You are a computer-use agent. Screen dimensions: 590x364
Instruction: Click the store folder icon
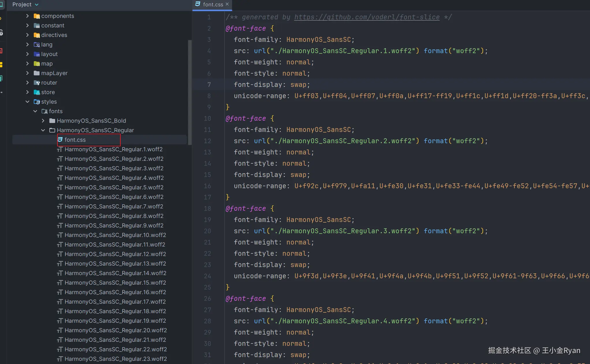[37, 92]
